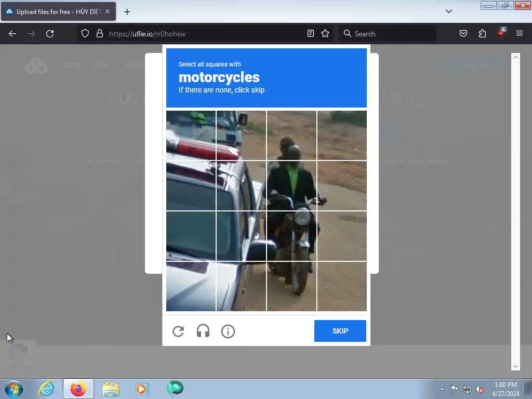Restore down the Firefox window

(505, 5)
